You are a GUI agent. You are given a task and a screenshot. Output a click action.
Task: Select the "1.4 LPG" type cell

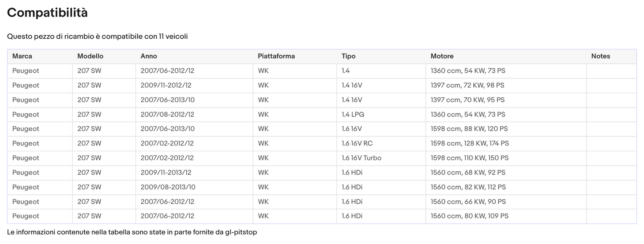pos(353,115)
